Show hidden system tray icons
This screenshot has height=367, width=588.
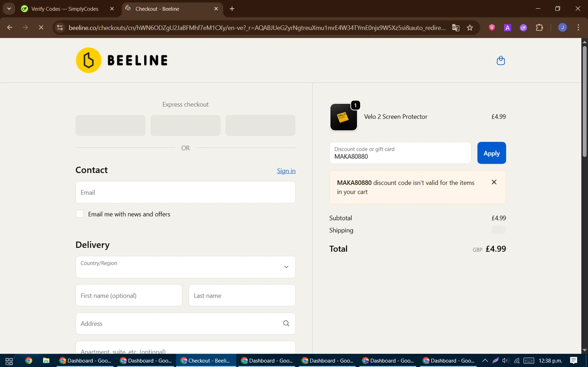pyautogui.click(x=485, y=361)
